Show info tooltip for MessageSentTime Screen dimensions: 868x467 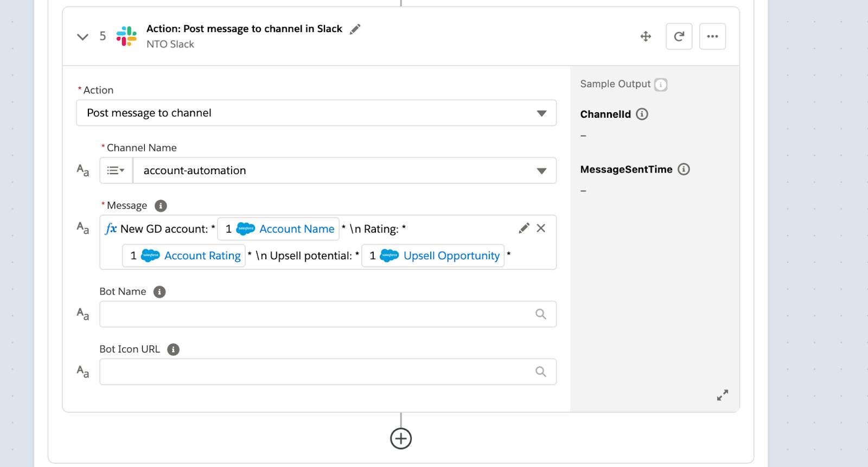pos(684,169)
